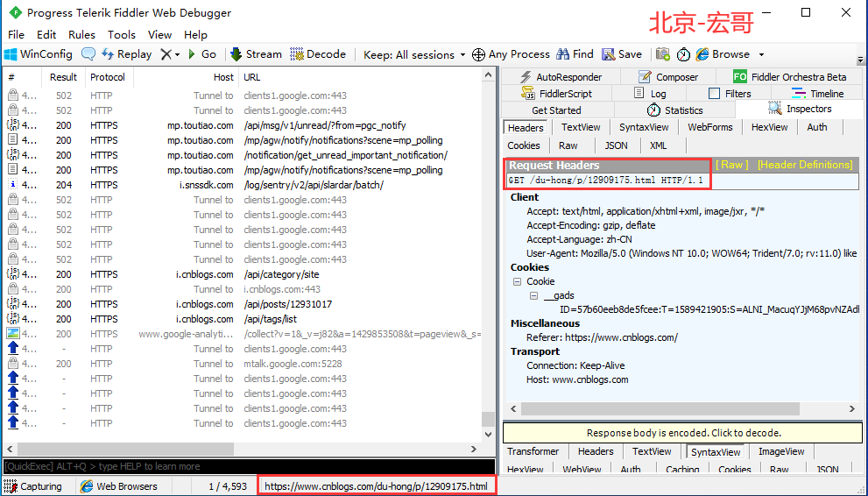Select the response Transformer tab
868x496 pixels.
point(533,451)
